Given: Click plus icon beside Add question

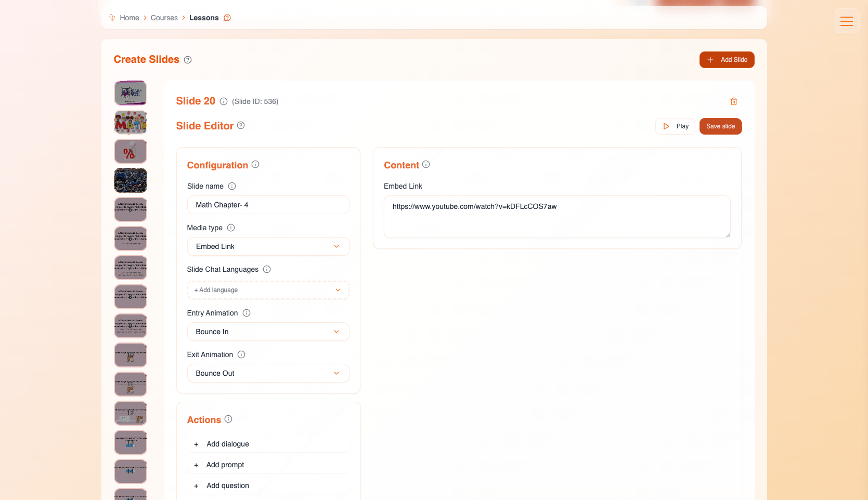Looking at the screenshot, I should click(196, 486).
